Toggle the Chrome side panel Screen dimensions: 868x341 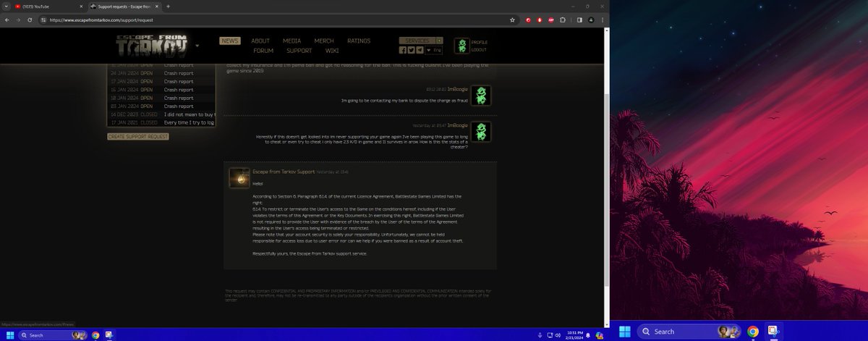pyautogui.click(x=579, y=20)
